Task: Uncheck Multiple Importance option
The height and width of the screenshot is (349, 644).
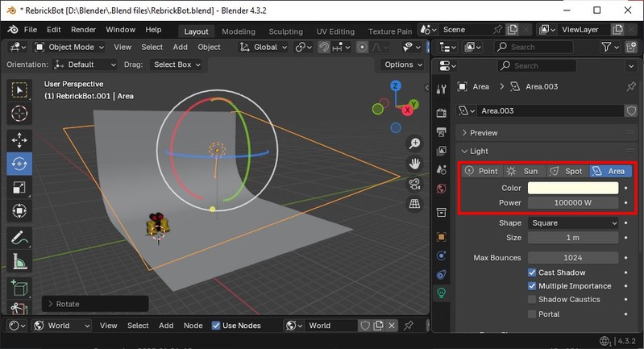Action: pyautogui.click(x=532, y=286)
